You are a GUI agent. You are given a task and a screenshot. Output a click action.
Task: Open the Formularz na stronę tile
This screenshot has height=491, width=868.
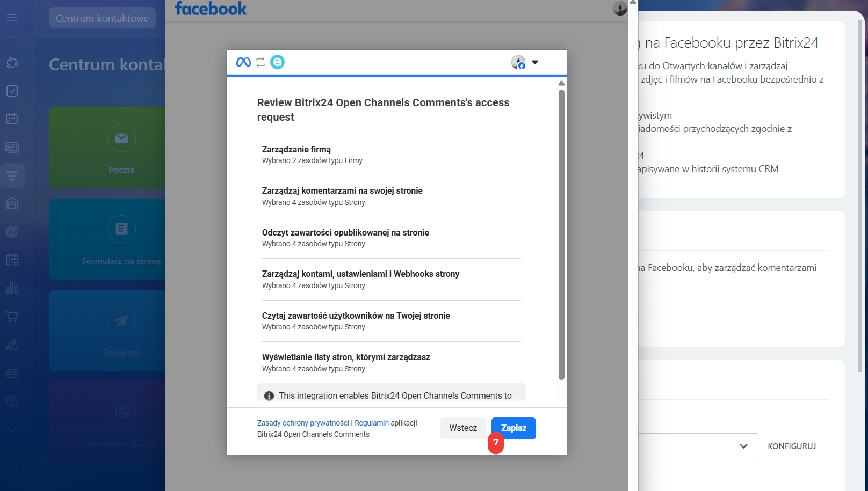(x=107, y=239)
